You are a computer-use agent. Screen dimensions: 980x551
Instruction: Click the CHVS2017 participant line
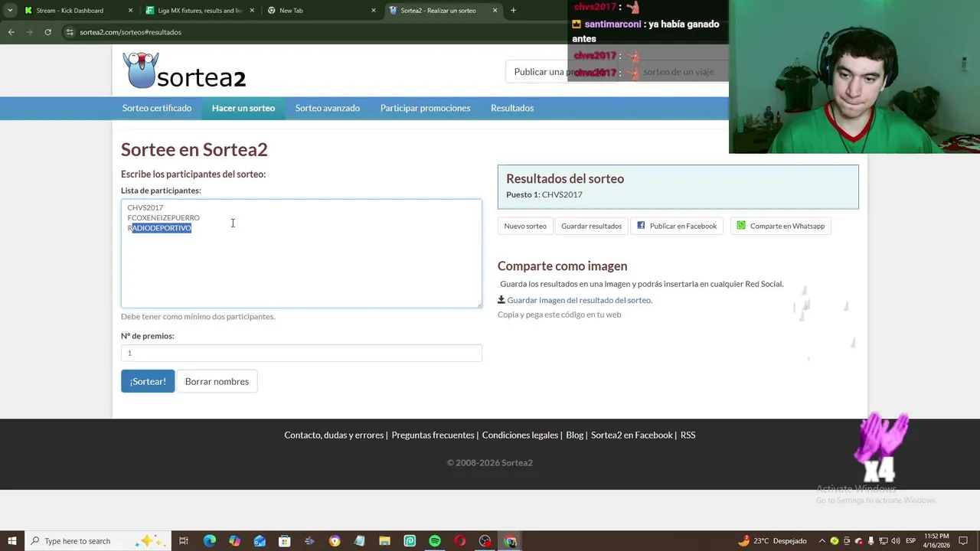tap(145, 207)
